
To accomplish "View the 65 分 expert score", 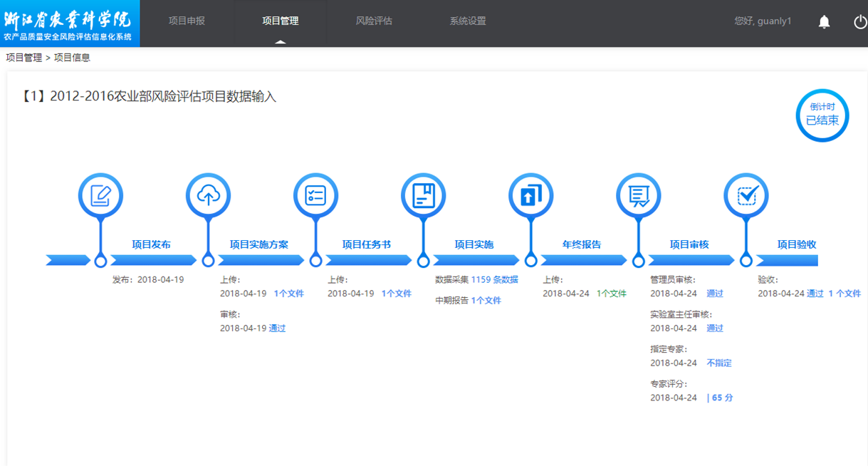I will [x=720, y=398].
